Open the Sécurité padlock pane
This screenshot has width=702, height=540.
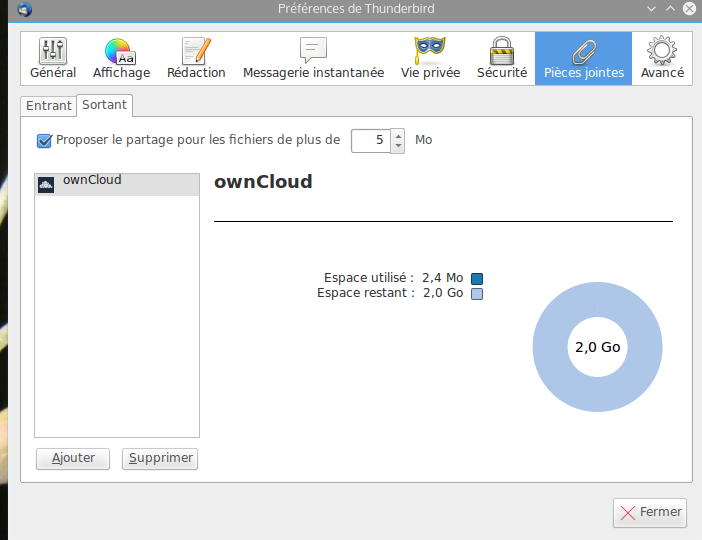[502, 58]
